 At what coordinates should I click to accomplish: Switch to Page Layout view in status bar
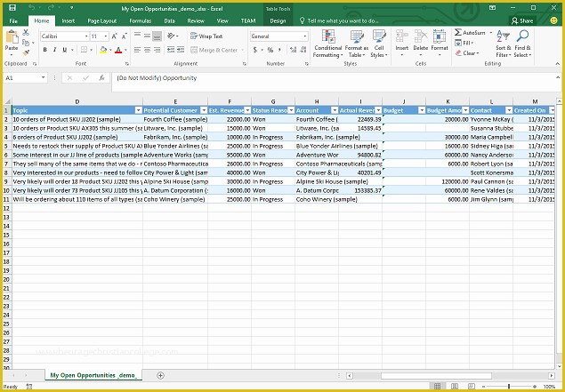455,387
